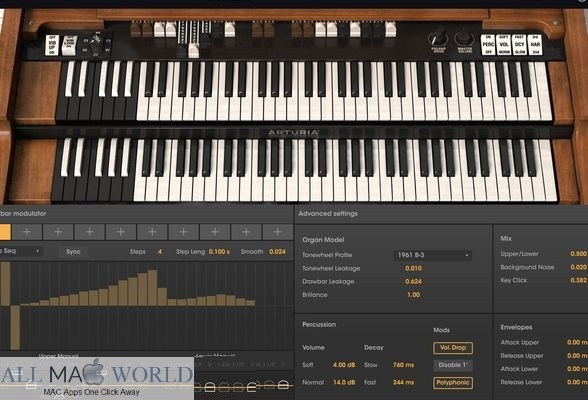Click Brilliance value 1.00
The width and height of the screenshot is (588, 400).
(x=414, y=295)
